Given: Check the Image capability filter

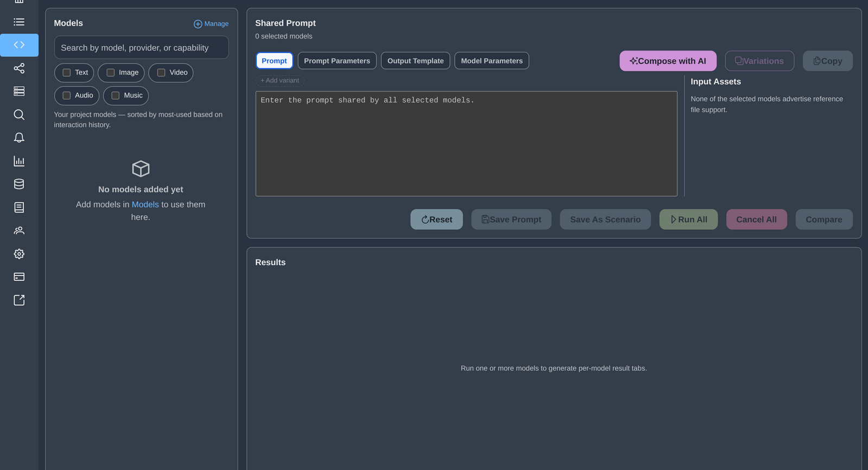Looking at the screenshot, I should click(x=111, y=73).
